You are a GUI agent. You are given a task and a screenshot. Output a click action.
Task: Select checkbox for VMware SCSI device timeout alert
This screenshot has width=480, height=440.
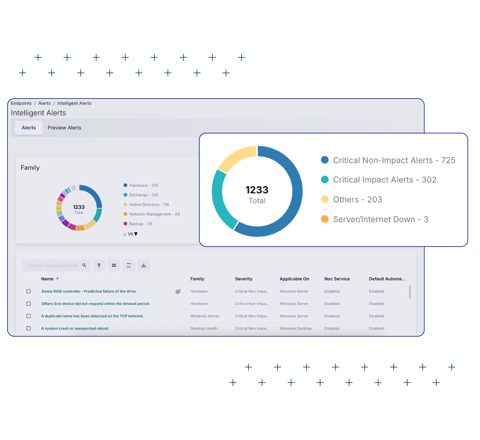pos(29,304)
